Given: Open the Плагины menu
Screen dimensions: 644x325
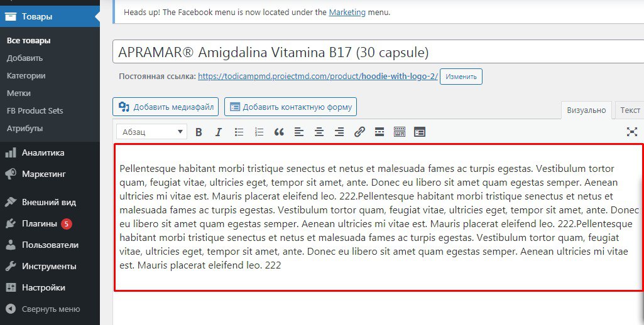Looking at the screenshot, I should coord(50,223).
